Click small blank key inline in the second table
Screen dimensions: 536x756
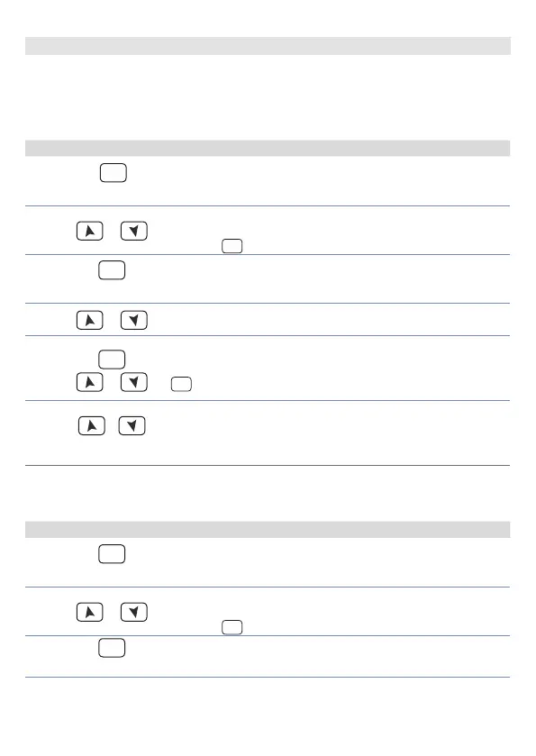click(x=232, y=627)
